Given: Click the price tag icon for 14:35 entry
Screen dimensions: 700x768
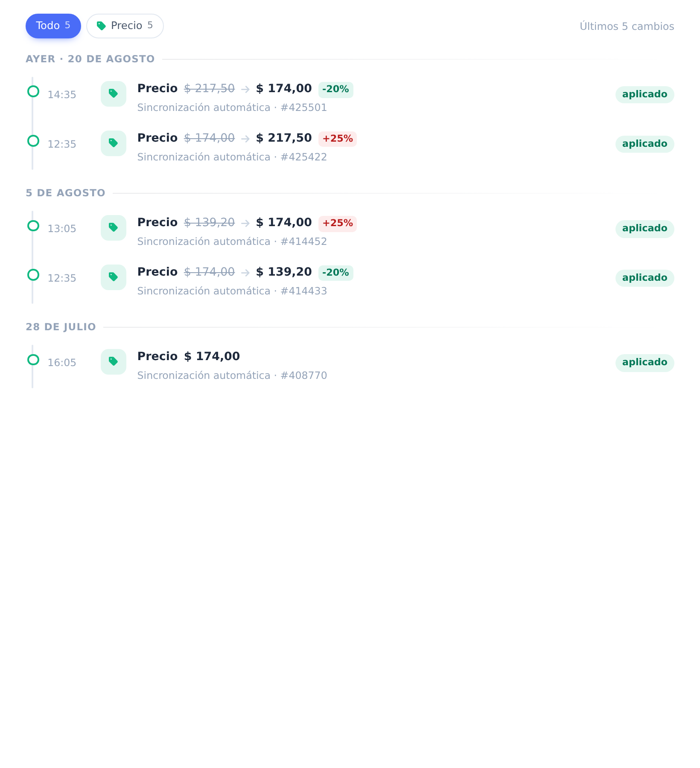Looking at the screenshot, I should 114,94.
